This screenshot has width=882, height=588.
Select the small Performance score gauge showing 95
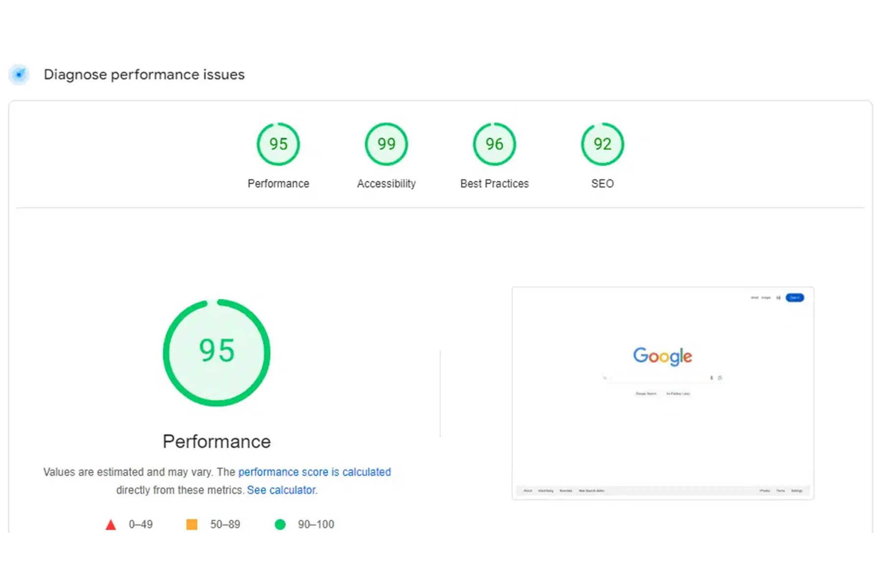point(278,144)
